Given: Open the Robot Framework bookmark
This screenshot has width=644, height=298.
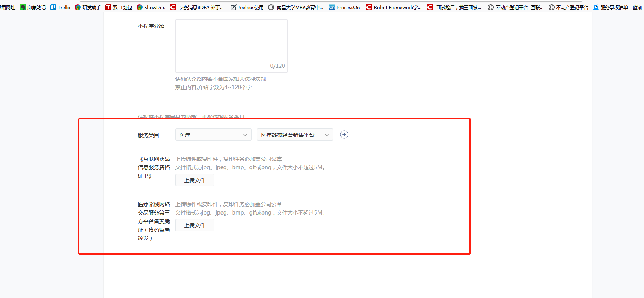Looking at the screenshot, I should pos(393,7).
